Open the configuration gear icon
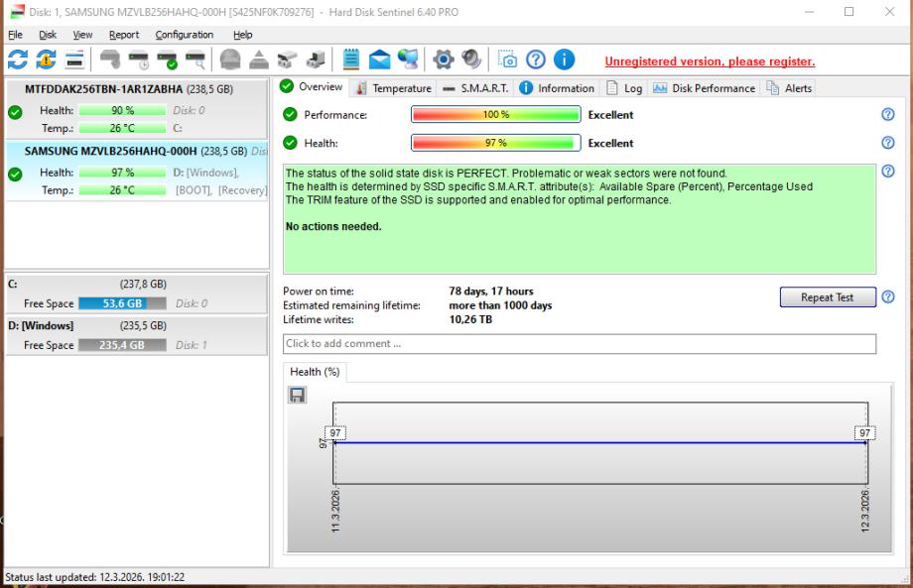Viewport: 913px width, 588px height. click(x=443, y=59)
